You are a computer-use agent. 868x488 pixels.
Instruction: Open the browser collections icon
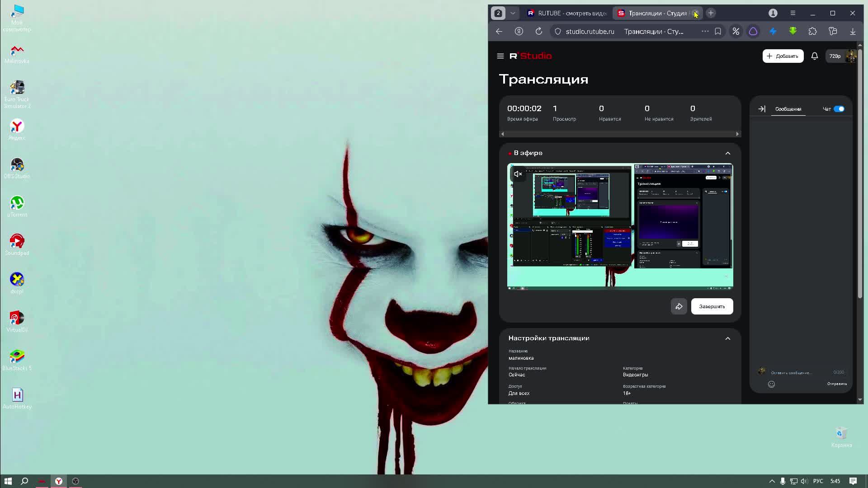point(833,31)
